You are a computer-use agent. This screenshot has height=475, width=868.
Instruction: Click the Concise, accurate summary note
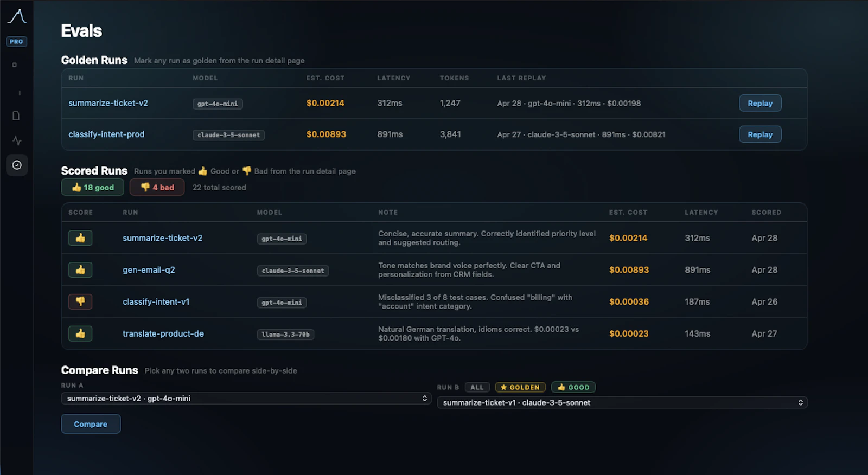point(487,238)
